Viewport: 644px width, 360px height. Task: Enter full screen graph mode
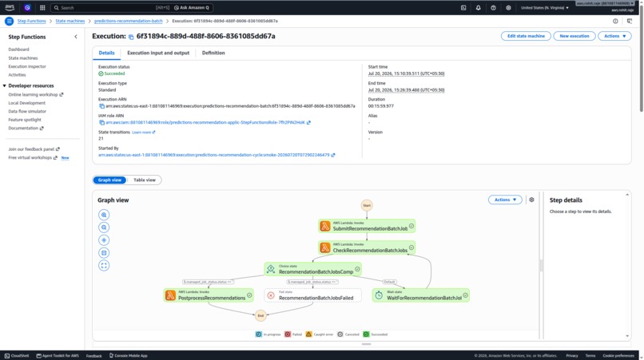pyautogui.click(x=104, y=266)
